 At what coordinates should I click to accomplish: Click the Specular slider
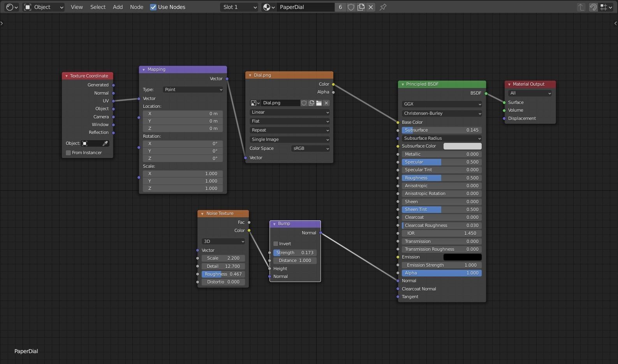pos(442,162)
